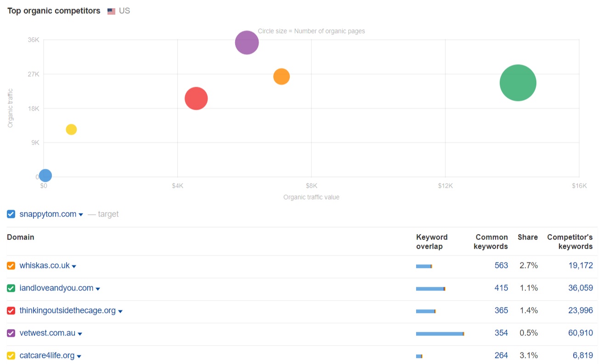Open dropdown arrow beside catcare4life.org
603x364 pixels.
79,357
